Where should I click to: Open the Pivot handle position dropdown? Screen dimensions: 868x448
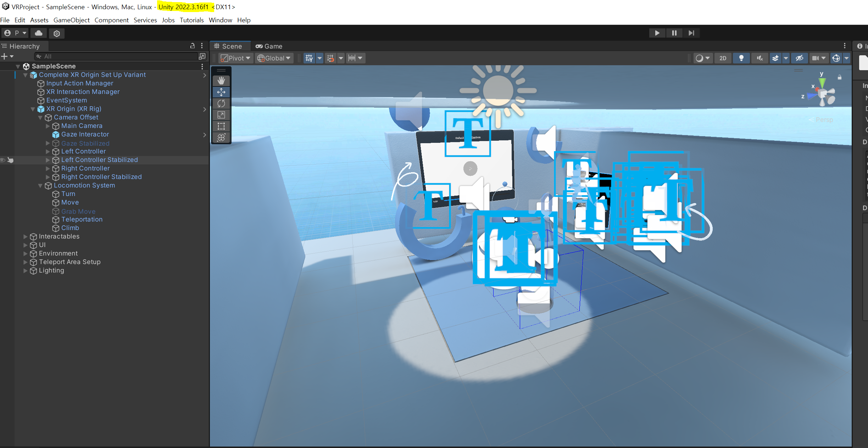coord(236,58)
